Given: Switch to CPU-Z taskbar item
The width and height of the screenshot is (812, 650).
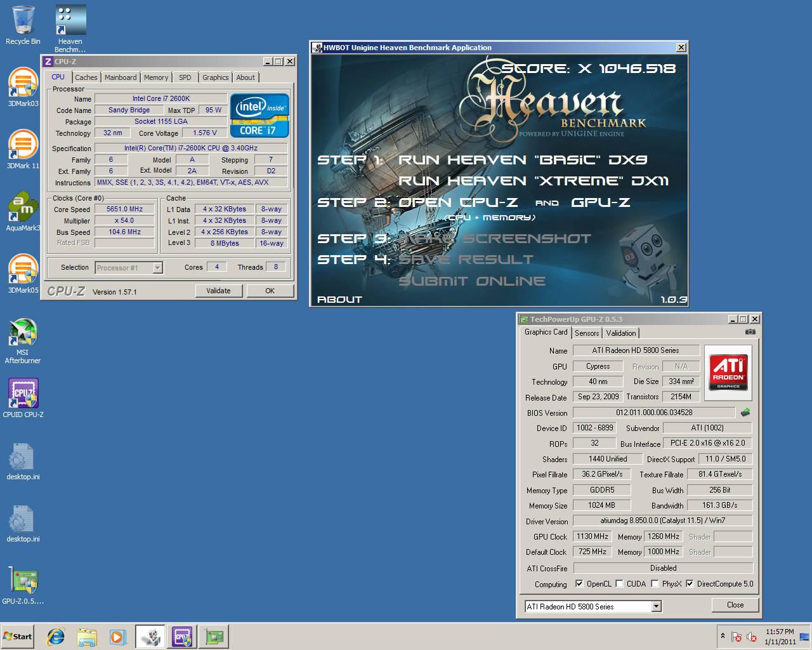Looking at the screenshot, I should click(182, 637).
